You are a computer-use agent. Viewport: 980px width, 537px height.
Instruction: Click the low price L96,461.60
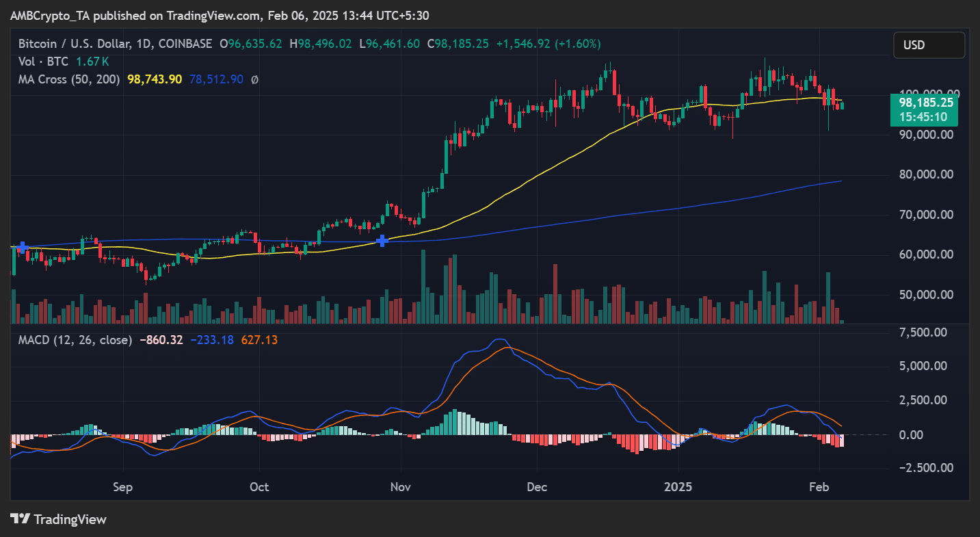tap(389, 44)
